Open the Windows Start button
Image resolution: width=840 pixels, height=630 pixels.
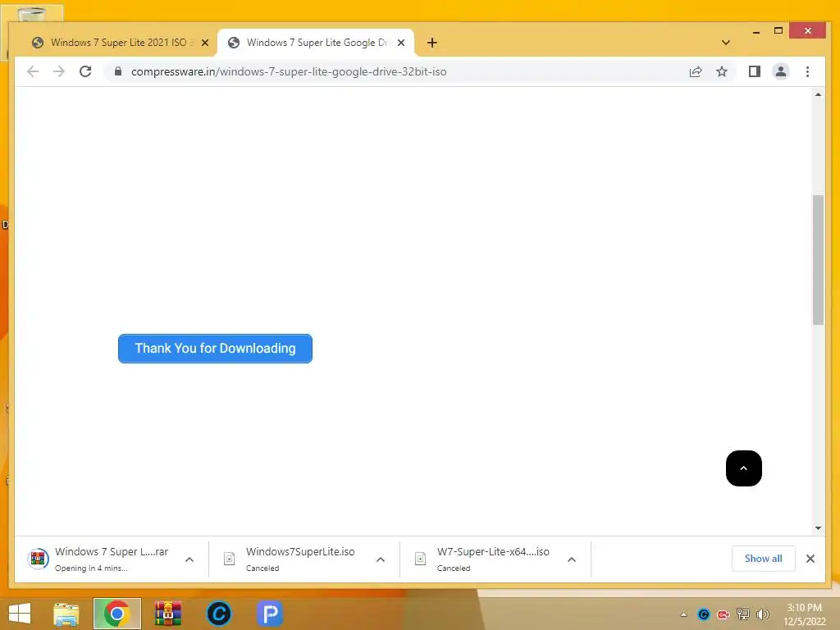point(20,614)
